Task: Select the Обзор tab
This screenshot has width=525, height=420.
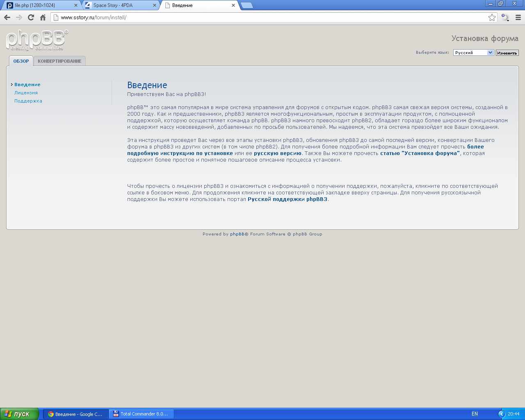Action: click(x=21, y=61)
